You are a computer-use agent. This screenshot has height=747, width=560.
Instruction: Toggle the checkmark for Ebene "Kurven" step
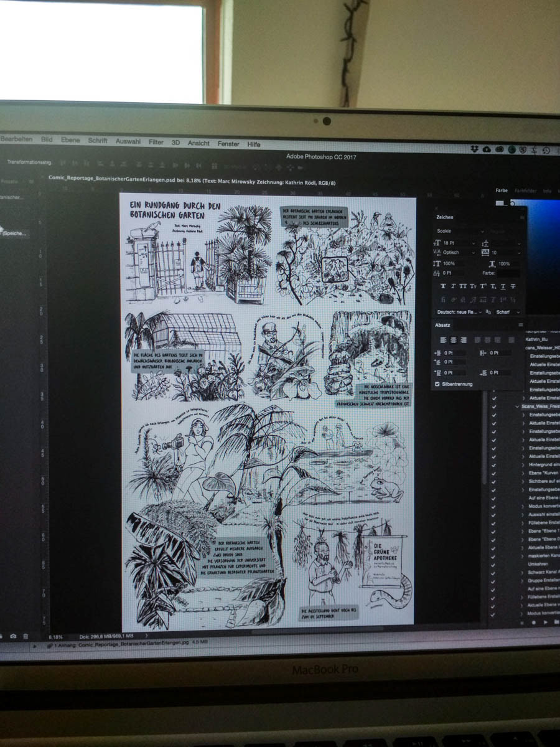tap(494, 473)
